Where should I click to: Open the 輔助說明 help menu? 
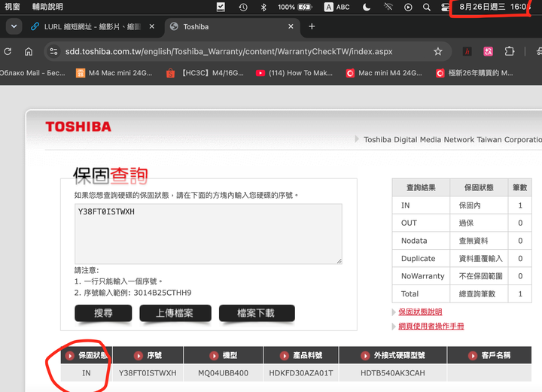tap(47, 7)
